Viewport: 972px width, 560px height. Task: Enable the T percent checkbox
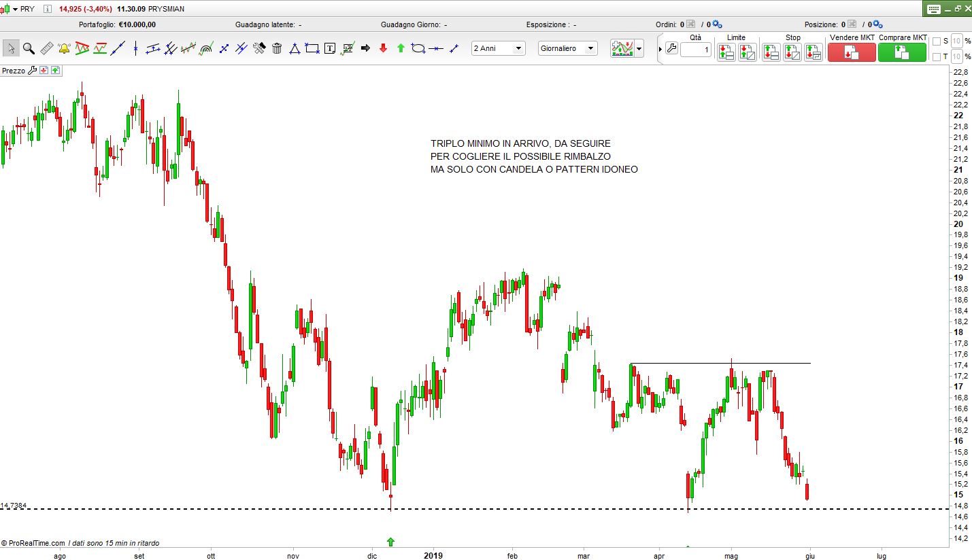937,56
